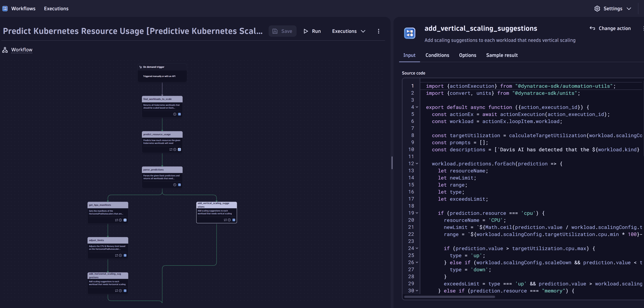Click the Workflows app logo icon
Screen dimensions: 644x308
point(5,8)
